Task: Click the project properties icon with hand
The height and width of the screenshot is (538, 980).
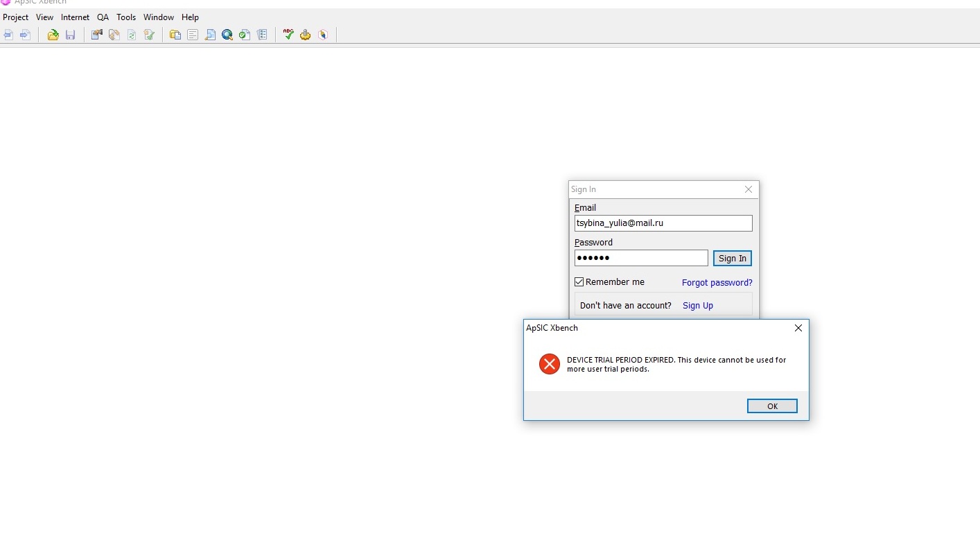Action: [97, 35]
